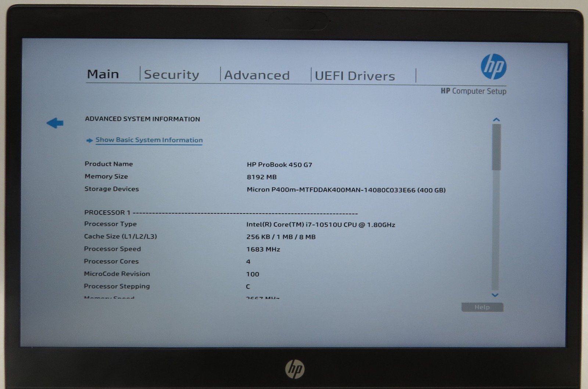Image resolution: width=588 pixels, height=389 pixels.
Task: Select the Processor Type label
Action: tap(110, 224)
